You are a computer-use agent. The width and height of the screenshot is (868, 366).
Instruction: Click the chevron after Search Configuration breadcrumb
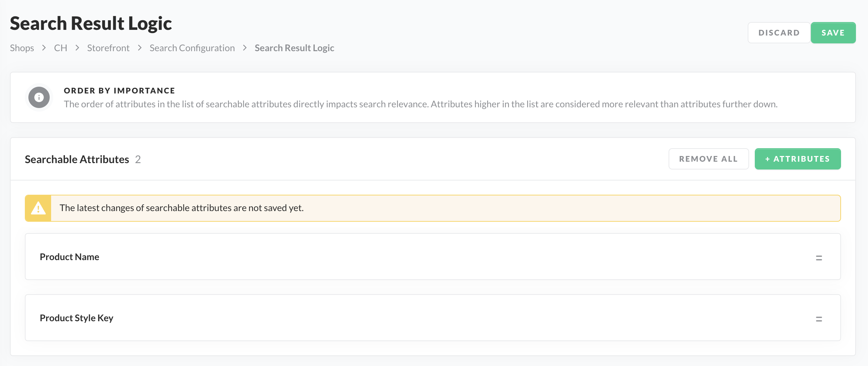pyautogui.click(x=245, y=48)
